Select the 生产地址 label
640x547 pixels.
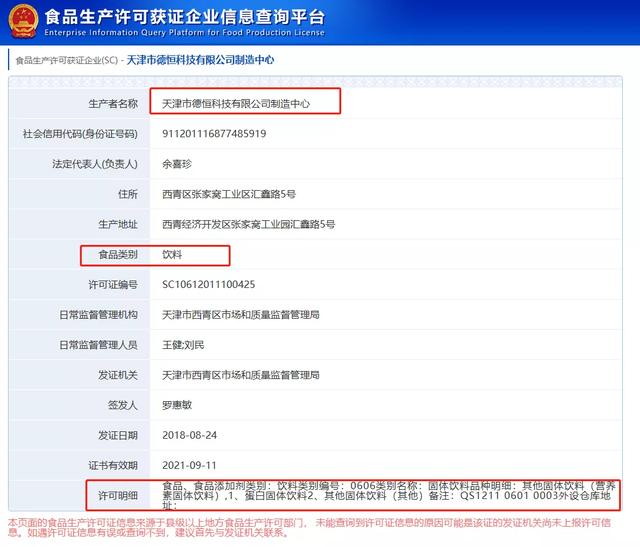click(118, 225)
